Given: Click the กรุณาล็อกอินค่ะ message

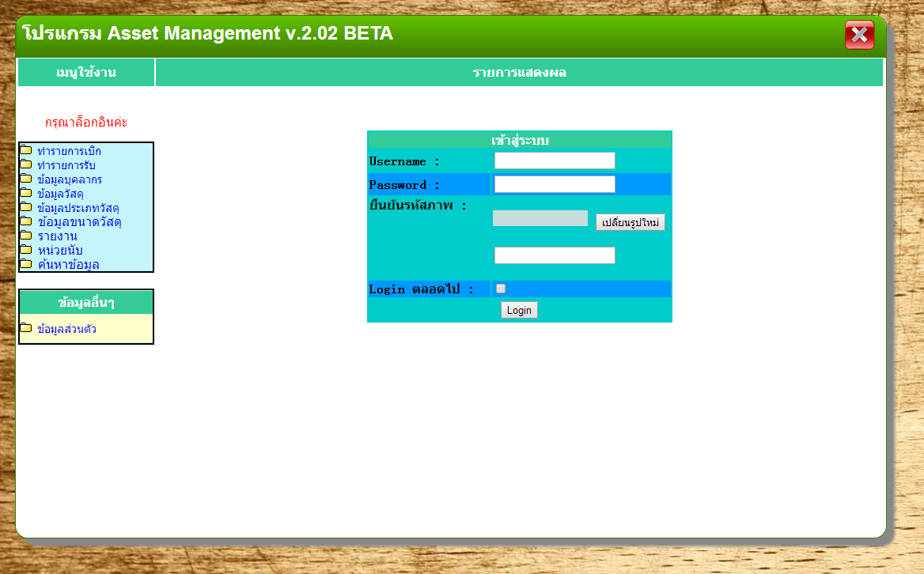Looking at the screenshot, I should [x=86, y=123].
